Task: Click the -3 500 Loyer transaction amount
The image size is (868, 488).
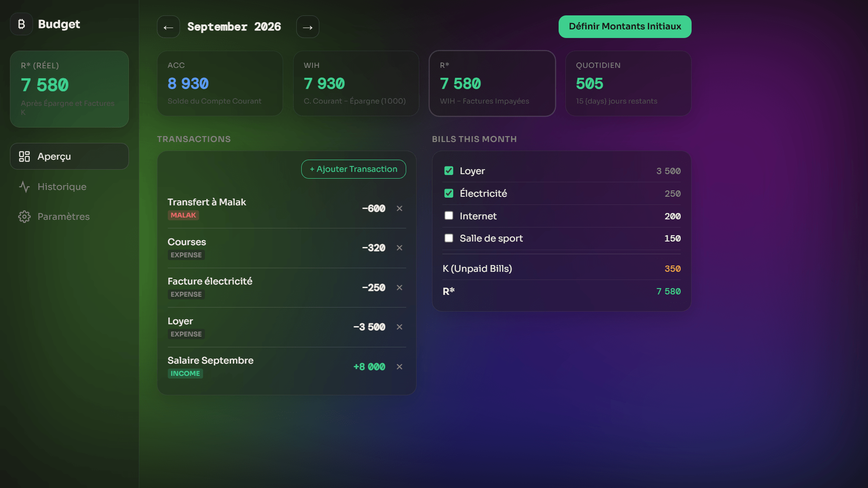Action: click(369, 327)
